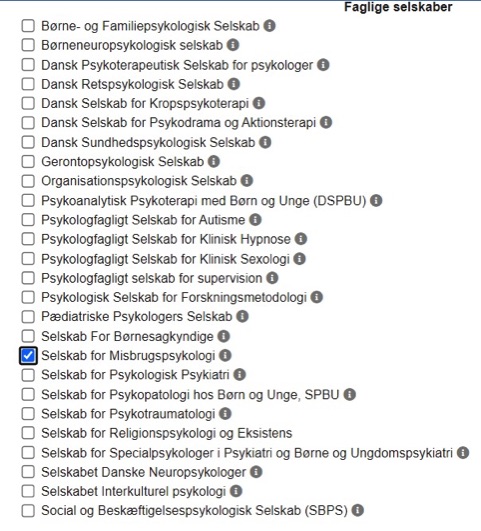Check Psykologfagligt Selskab for Klinisk Hypnose
Image resolution: width=481 pixels, height=531 pixels.
click(x=28, y=239)
